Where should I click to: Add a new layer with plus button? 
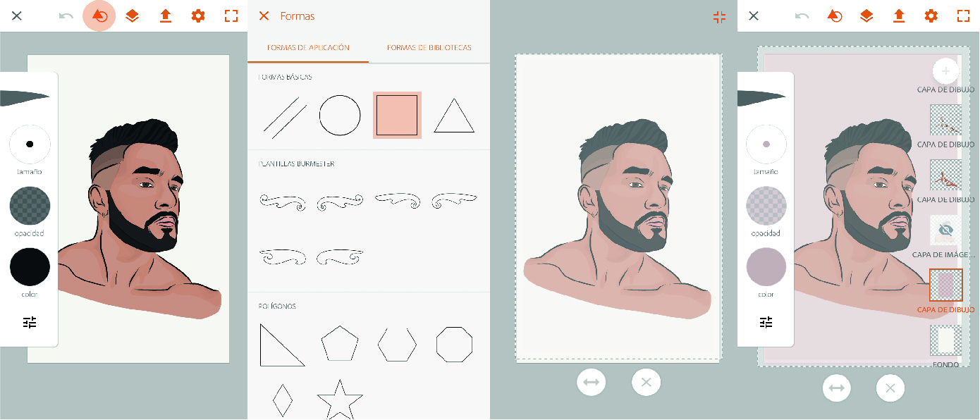945,70
